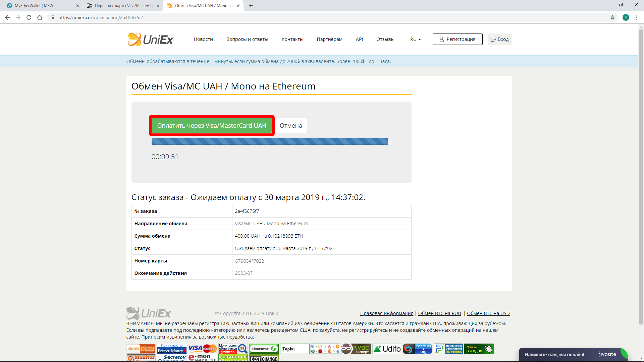The image size is (644, 362).
Task: Open the Правовая информация link
Action: (387, 313)
